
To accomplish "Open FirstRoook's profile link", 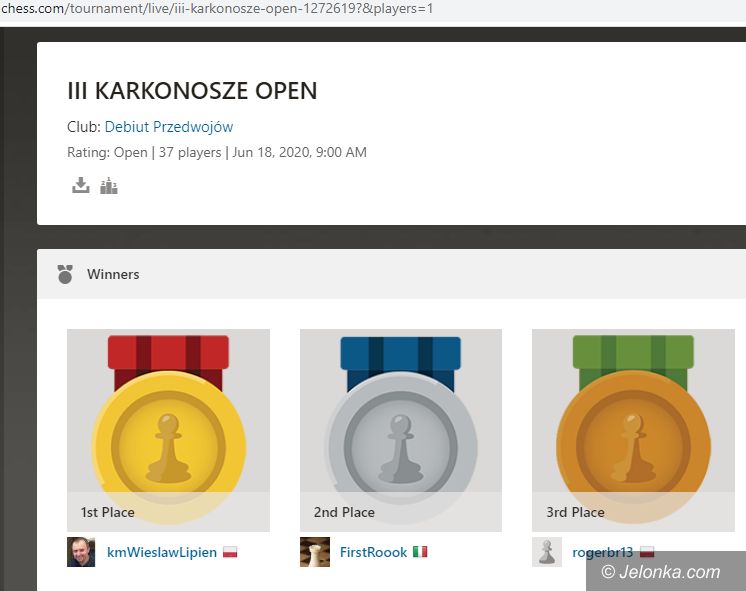I will [373, 552].
